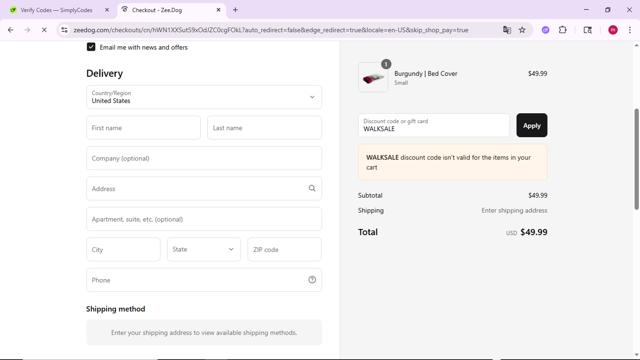The image size is (640, 360).
Task: Click the Phone field
Action: pyautogui.click(x=204, y=280)
